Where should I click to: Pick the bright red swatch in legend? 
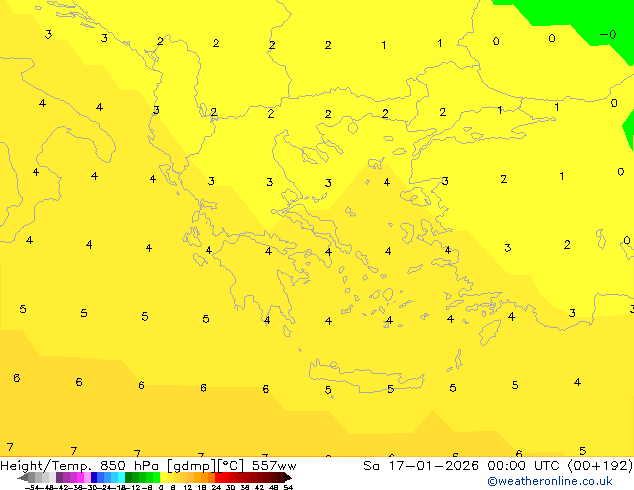pos(218,478)
